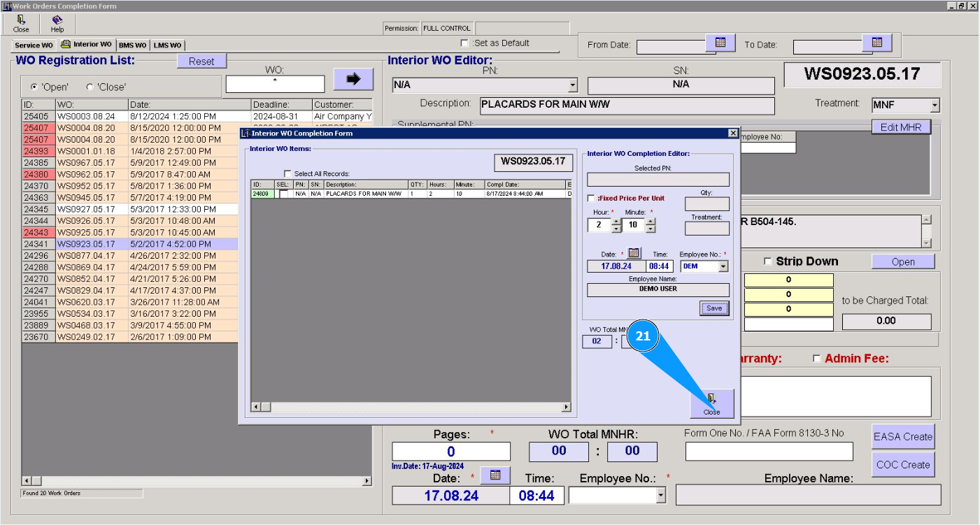Open Help from the top toolbar
Viewport: 980px width, 525px height.
click(x=57, y=24)
